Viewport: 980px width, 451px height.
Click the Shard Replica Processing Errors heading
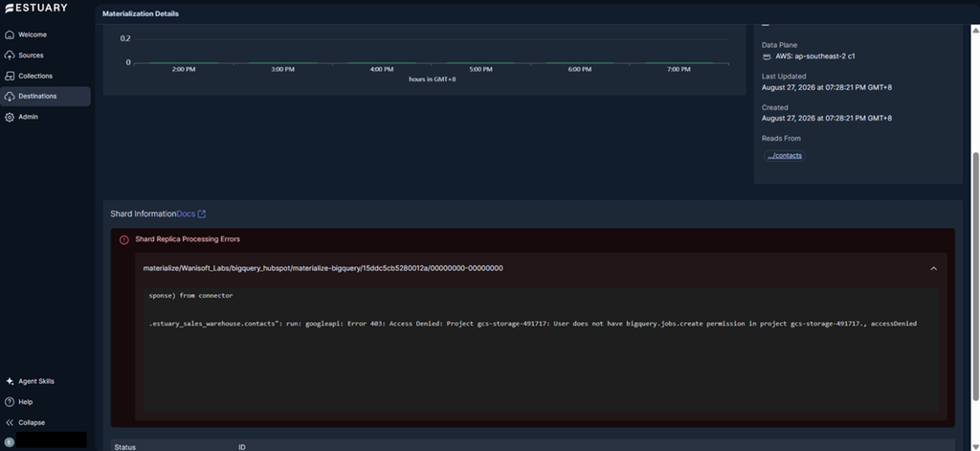(x=188, y=239)
